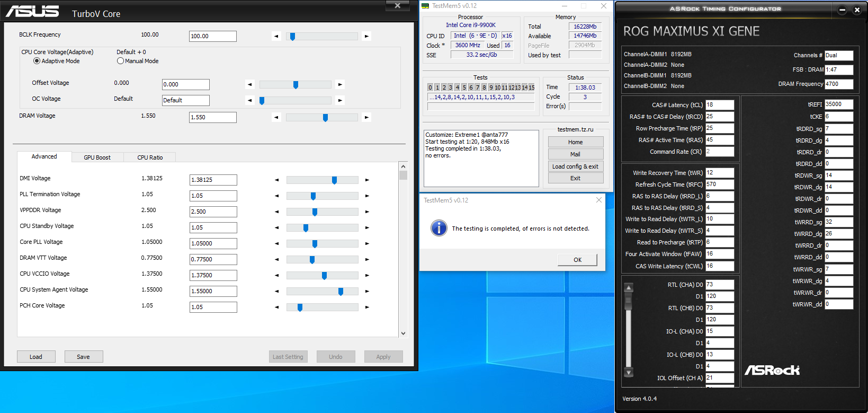This screenshot has height=413, width=868.
Task: Decrease CPU Standby Voltage with left arrow
Action: pos(276,227)
